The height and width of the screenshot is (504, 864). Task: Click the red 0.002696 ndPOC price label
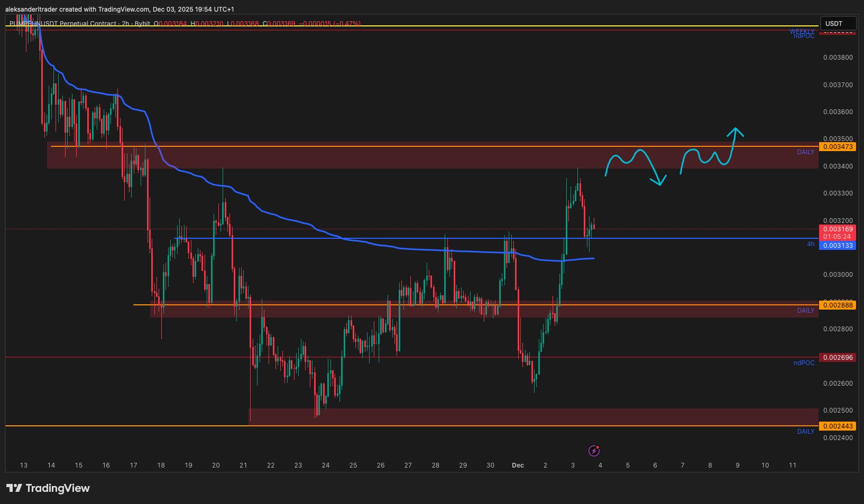838,358
